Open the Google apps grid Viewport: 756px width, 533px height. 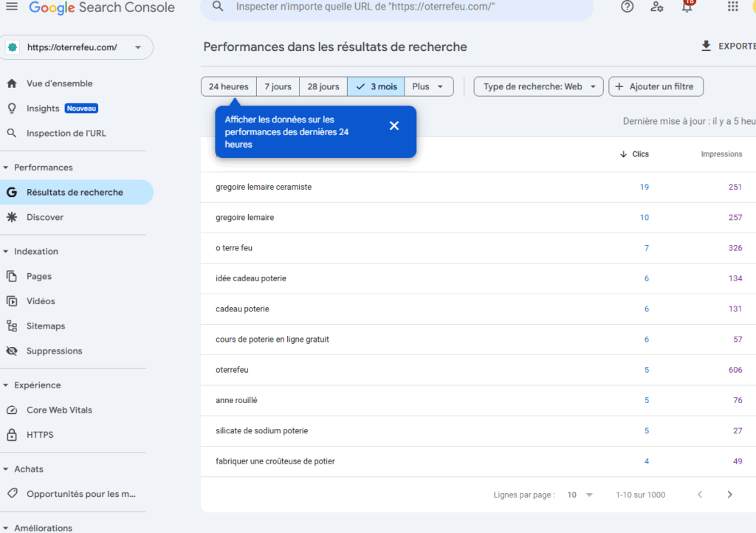733,7
